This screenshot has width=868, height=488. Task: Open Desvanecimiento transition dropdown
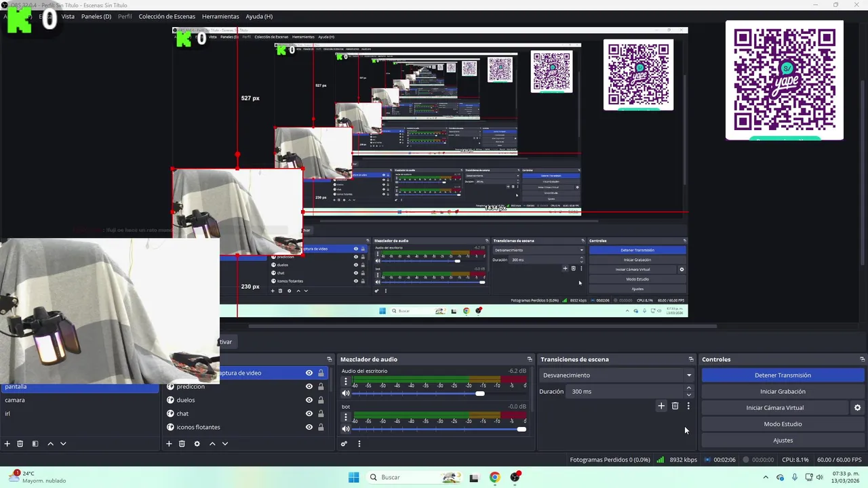pos(617,375)
